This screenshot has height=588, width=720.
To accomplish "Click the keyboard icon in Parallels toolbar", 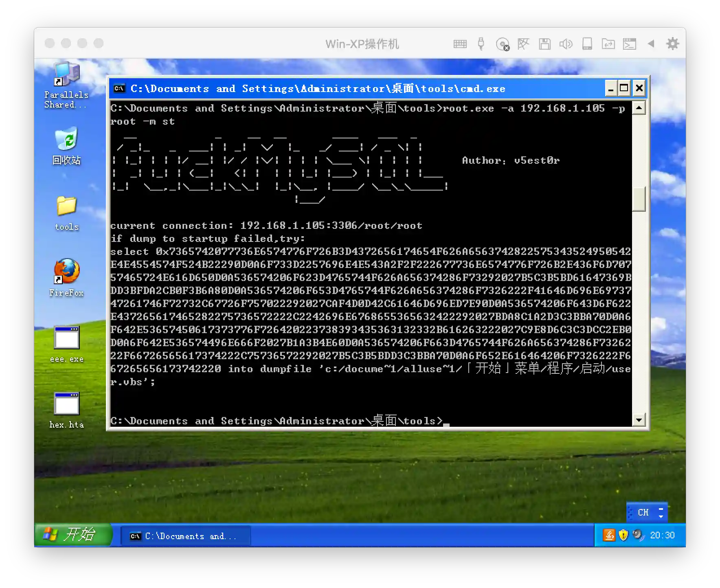I will (460, 44).
